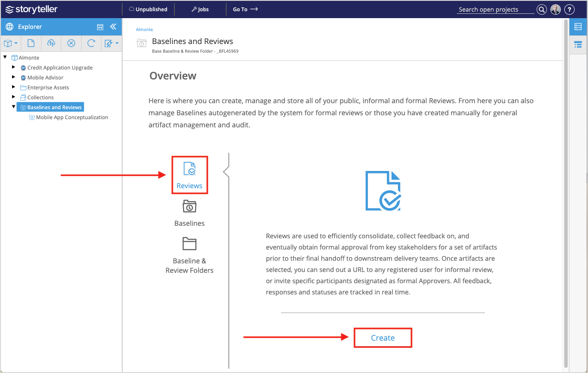Expand the Enterprise Assets folder

click(x=14, y=87)
